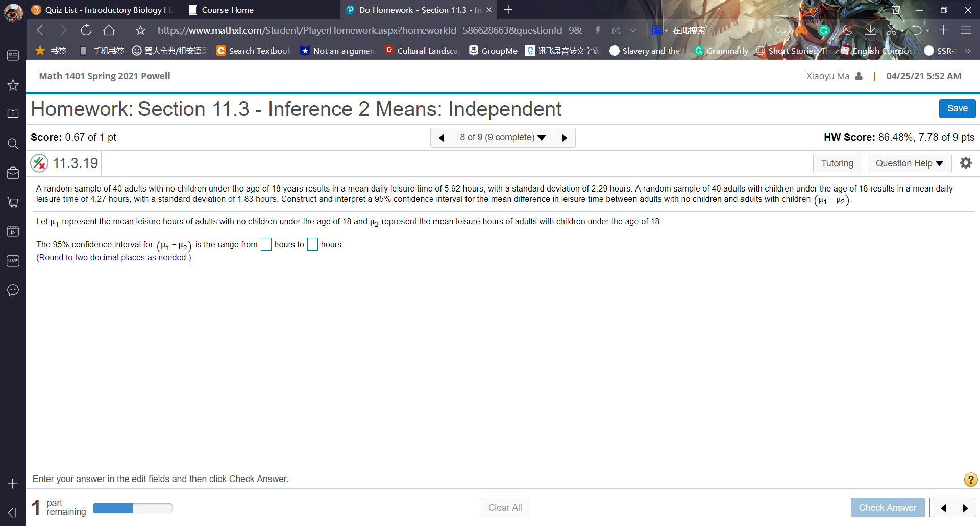Click the help question mark above Check Answer
Screen dimensions: 980x526
(969, 480)
